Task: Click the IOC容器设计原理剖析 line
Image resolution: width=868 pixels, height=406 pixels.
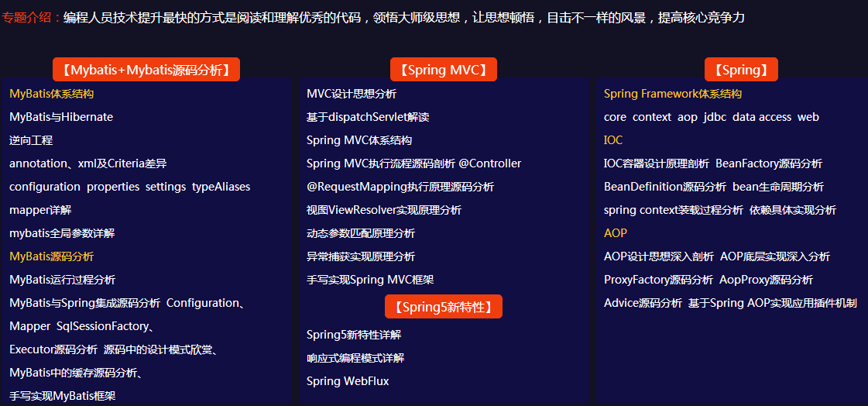Action: [x=713, y=164]
